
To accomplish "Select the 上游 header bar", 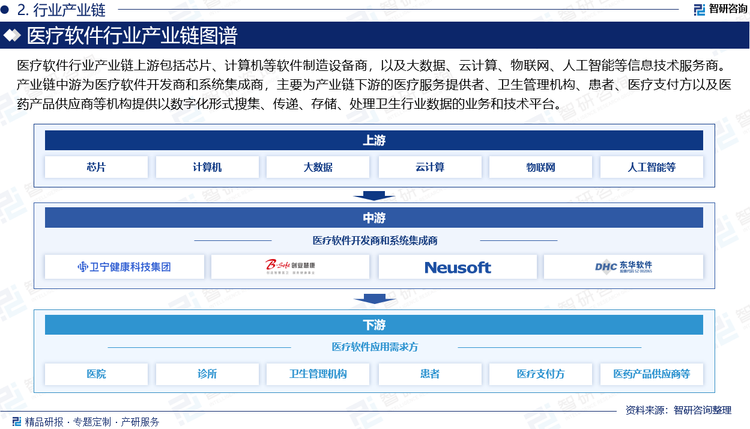I will click(x=374, y=140).
